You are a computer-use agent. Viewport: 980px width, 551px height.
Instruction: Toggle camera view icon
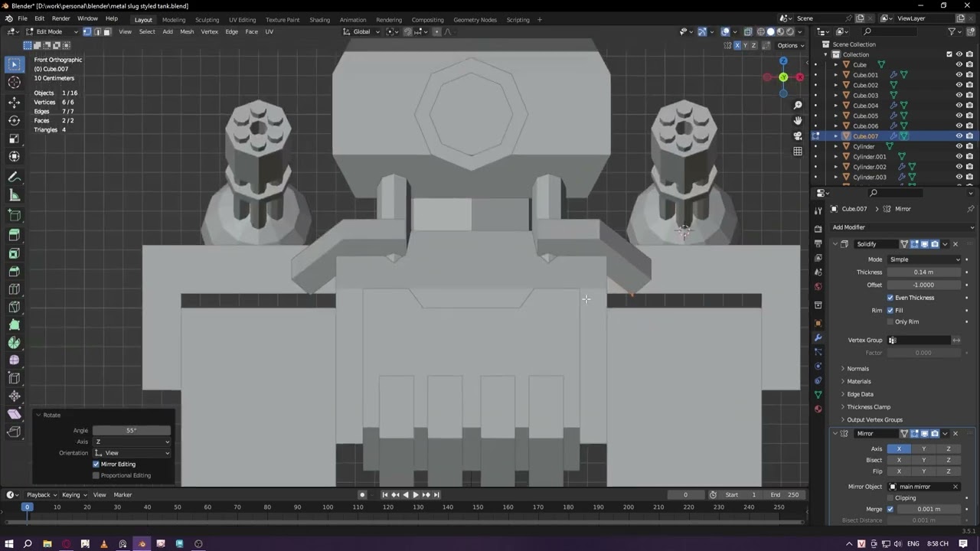point(798,136)
